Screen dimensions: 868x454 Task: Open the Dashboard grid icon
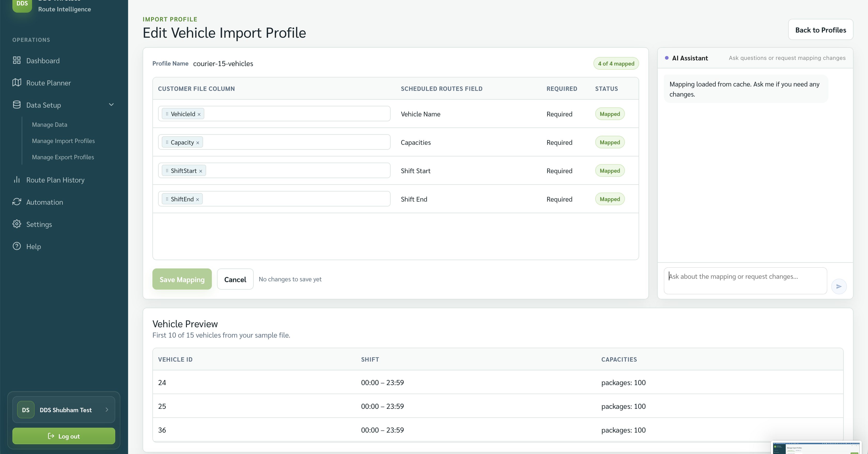pos(17,60)
